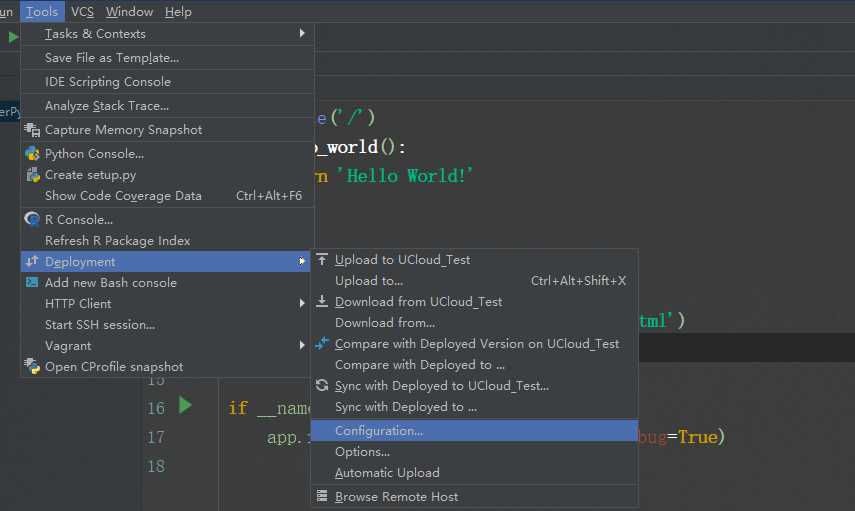Click the Browse Remote Host icon
This screenshot has height=511, width=855.
(x=322, y=496)
